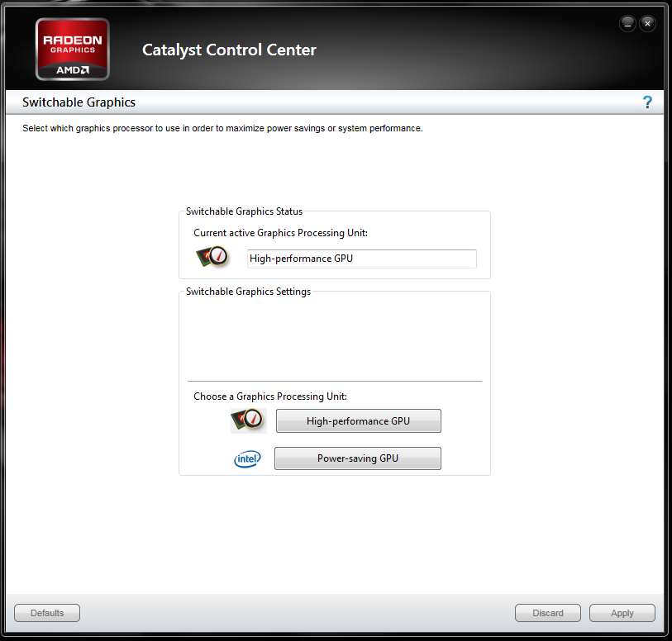
Task: Apply the graphics settings
Action: point(622,613)
